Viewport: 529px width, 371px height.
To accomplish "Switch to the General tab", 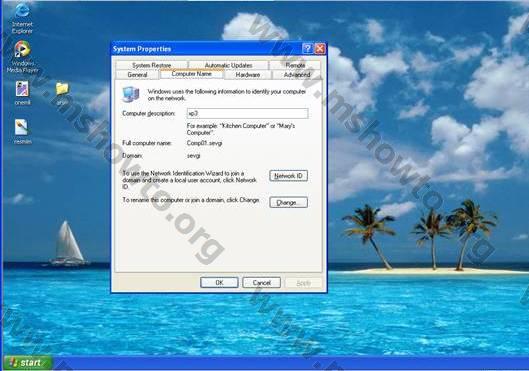I will (x=137, y=75).
